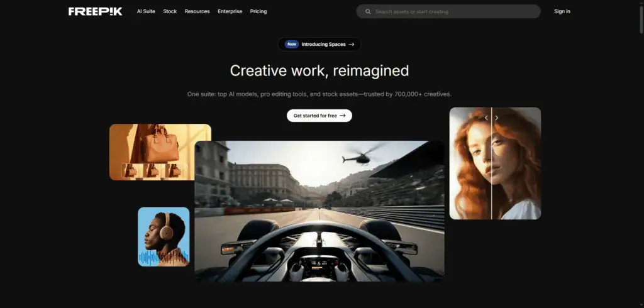Viewport: 644px width, 308px height.
Task: Expand the Enterprise menu
Action: [230, 11]
